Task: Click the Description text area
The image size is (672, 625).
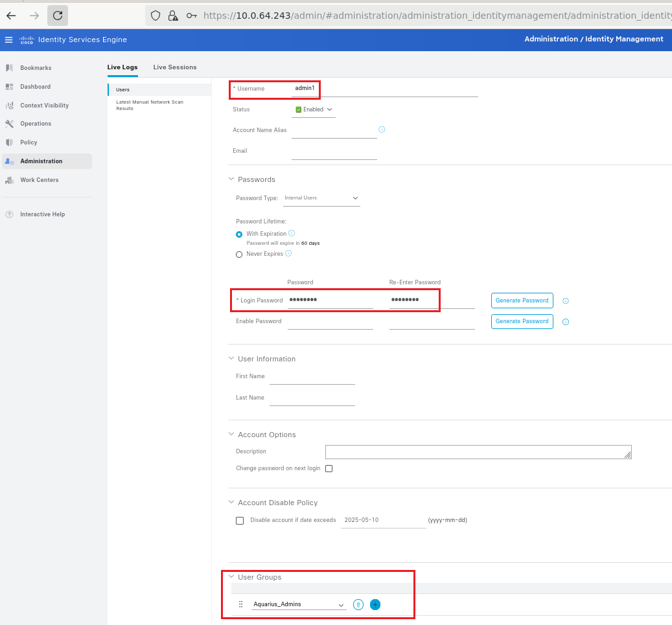Action: click(478, 452)
